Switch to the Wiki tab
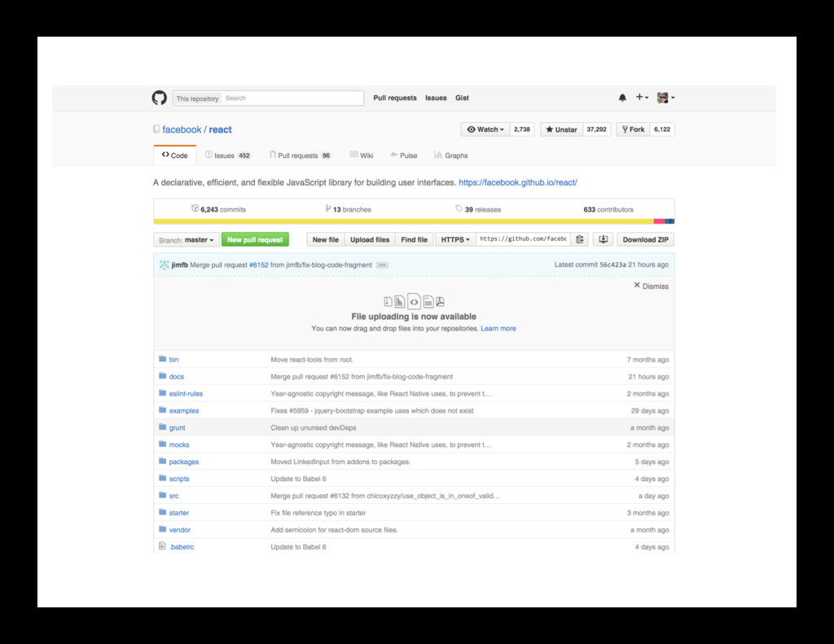The width and height of the screenshot is (834, 644). 361,156
